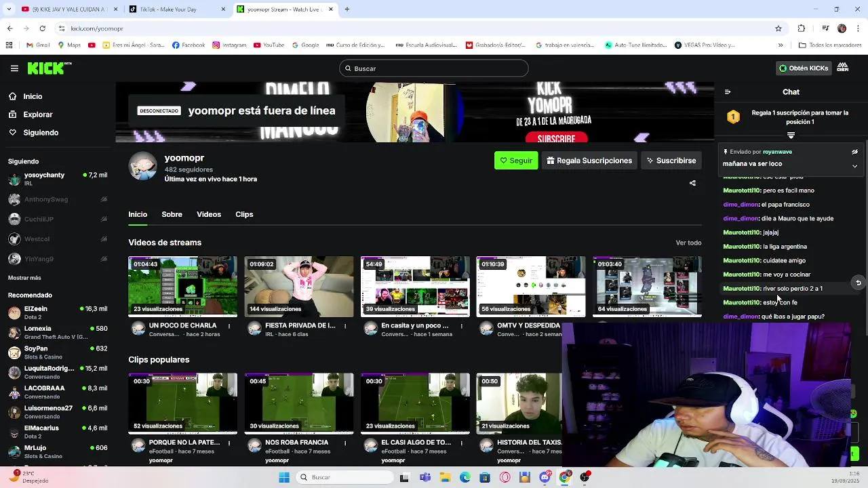Open the Kick hamburger sidebar menu

click(x=14, y=68)
